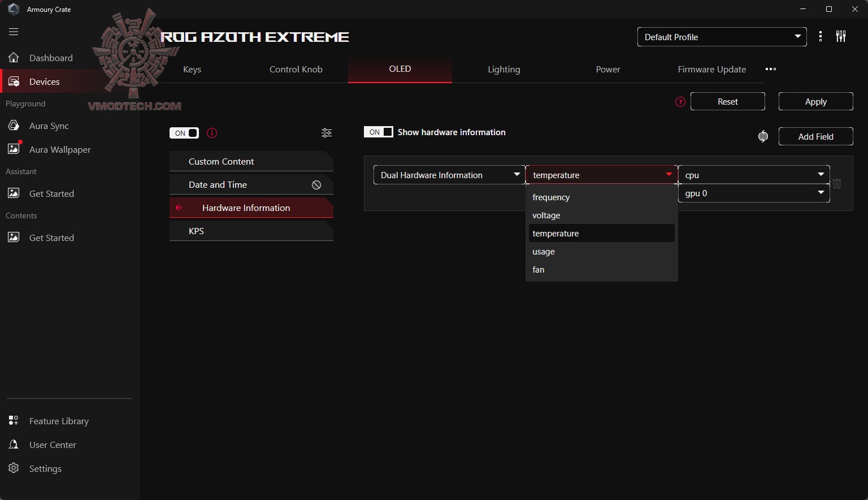Open Aura Sync from the sidebar
This screenshot has height=500, width=868.
click(49, 126)
